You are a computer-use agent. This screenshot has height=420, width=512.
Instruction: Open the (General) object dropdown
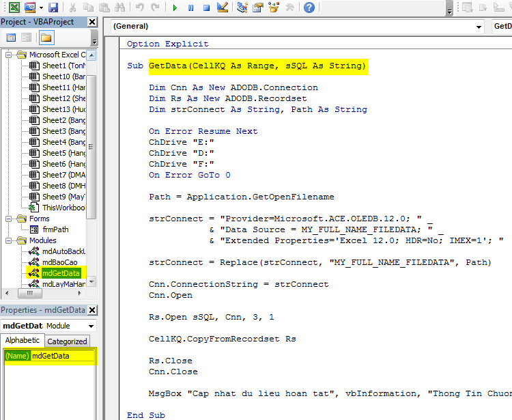coord(479,27)
